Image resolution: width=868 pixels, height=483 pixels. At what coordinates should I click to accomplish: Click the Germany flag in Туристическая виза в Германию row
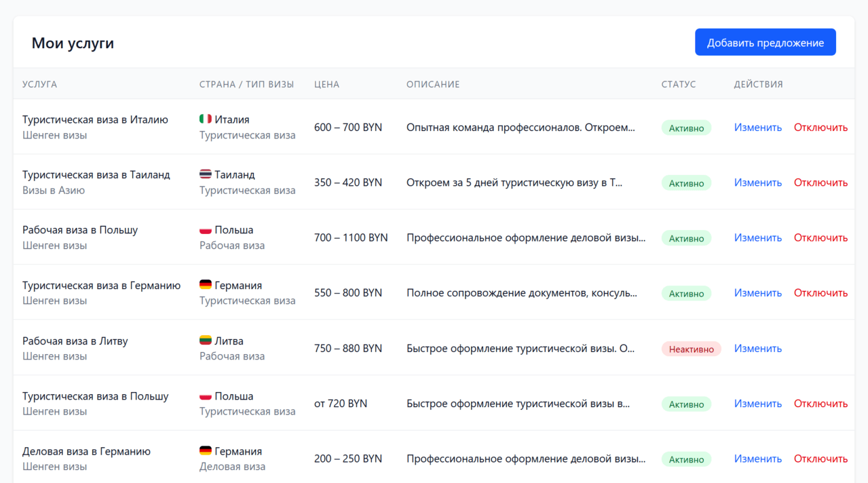coord(206,285)
